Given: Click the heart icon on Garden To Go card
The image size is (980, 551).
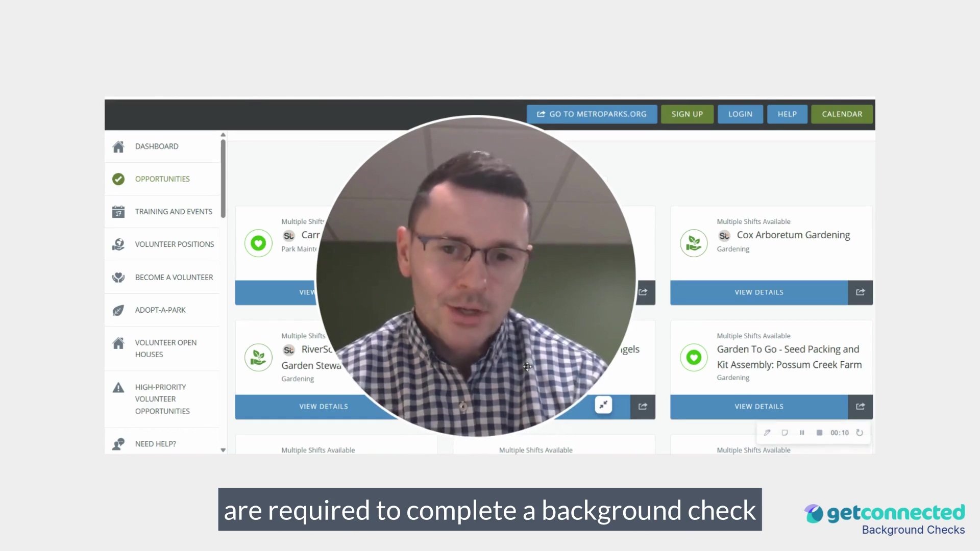Looking at the screenshot, I should [x=694, y=357].
